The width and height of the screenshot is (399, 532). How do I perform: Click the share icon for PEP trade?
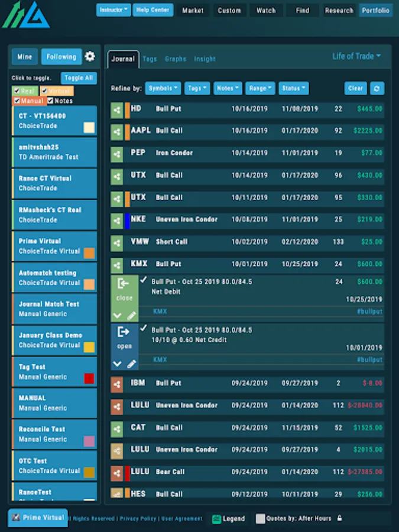(x=116, y=154)
